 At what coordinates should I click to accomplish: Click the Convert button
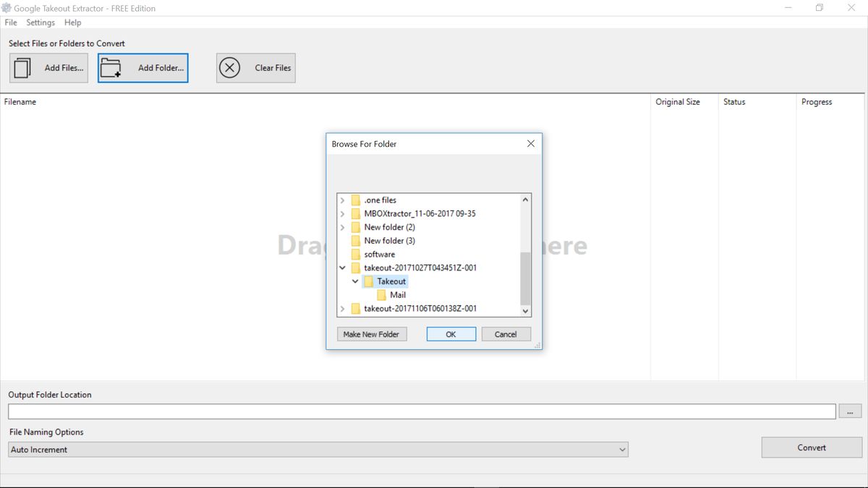pos(811,448)
